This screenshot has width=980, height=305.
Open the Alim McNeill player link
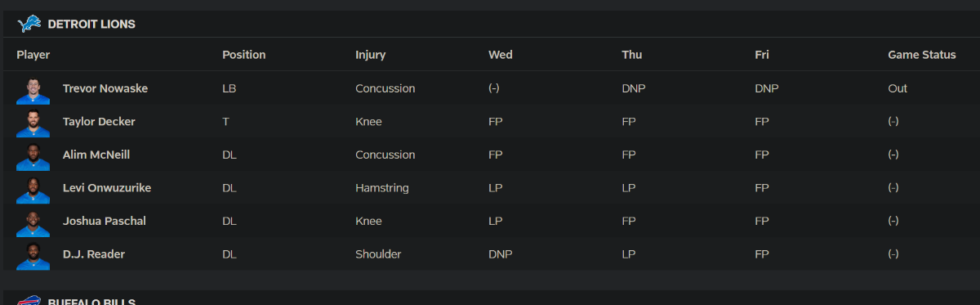click(96, 155)
